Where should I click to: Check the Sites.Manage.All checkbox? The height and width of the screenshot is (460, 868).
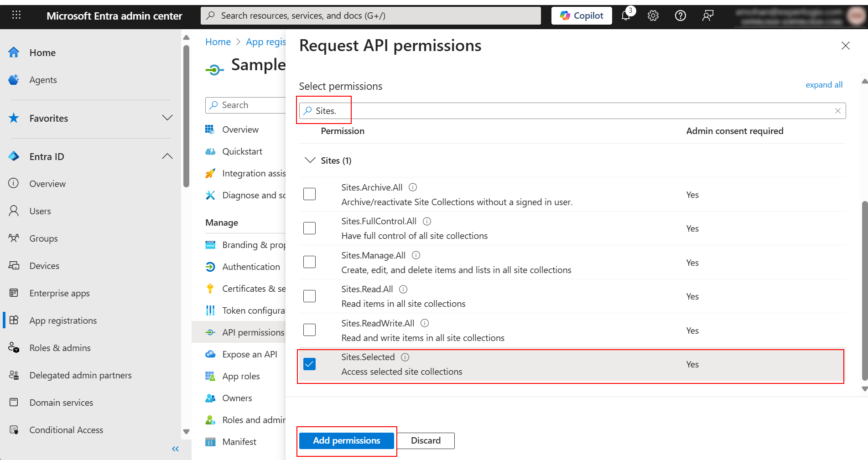(309, 262)
